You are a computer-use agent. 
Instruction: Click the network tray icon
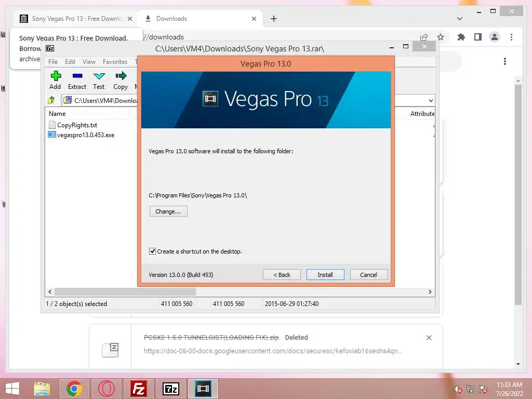471,389
